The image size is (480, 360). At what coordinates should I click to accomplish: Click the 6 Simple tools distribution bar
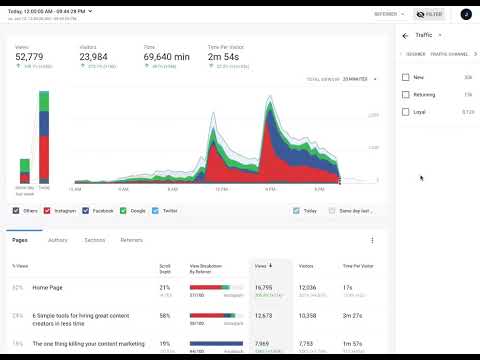[x=216, y=315]
